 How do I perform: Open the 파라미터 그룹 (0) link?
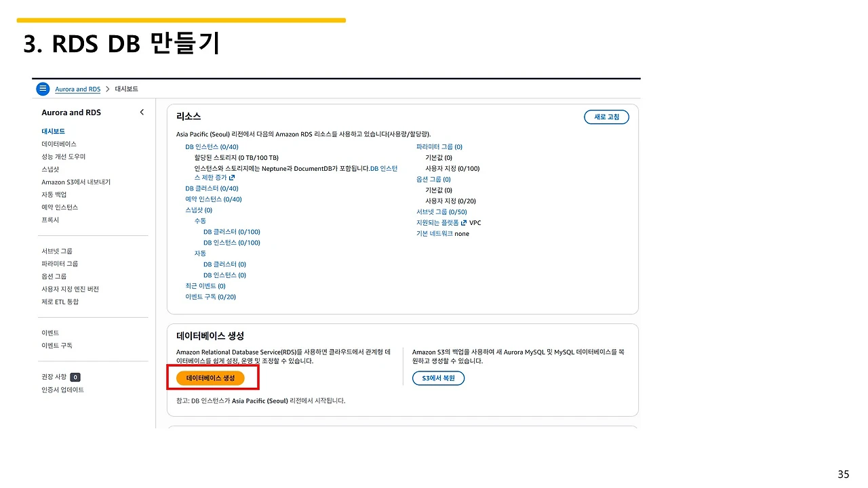point(439,146)
